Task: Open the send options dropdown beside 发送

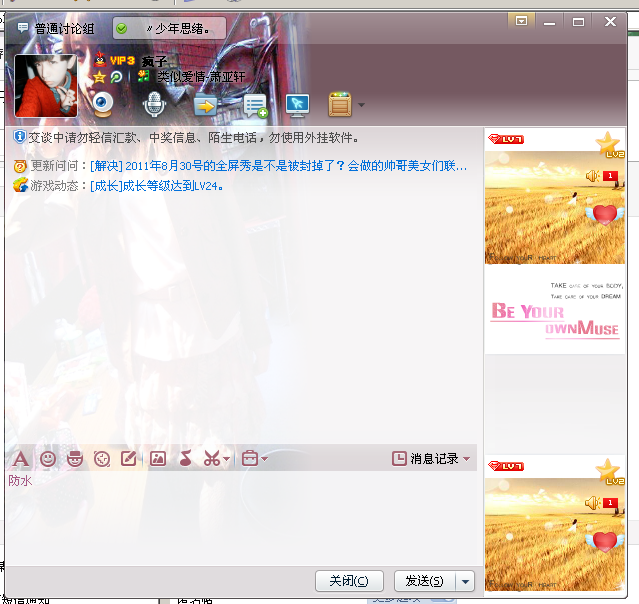Action: (x=465, y=581)
